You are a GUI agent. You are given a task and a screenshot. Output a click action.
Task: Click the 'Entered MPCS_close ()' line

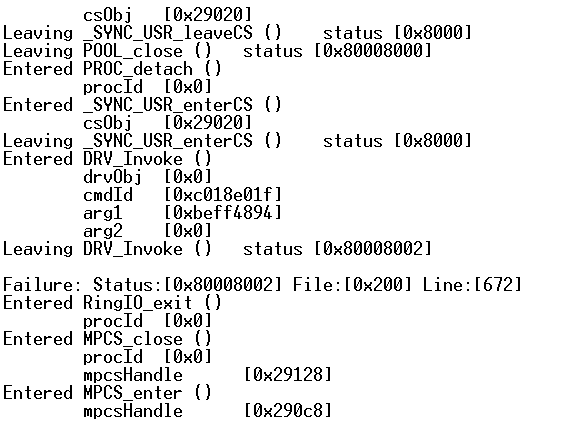107,339
